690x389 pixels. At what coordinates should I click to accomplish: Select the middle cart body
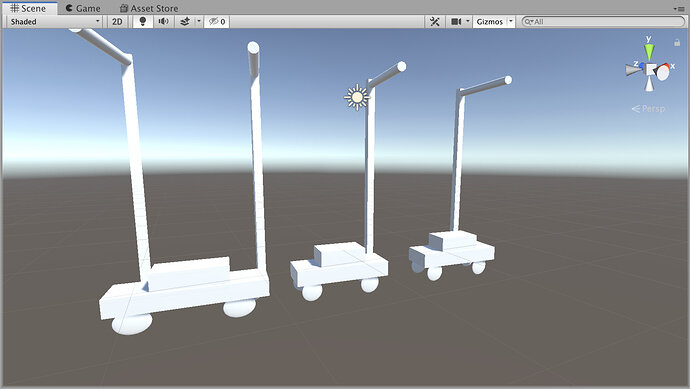(339, 270)
